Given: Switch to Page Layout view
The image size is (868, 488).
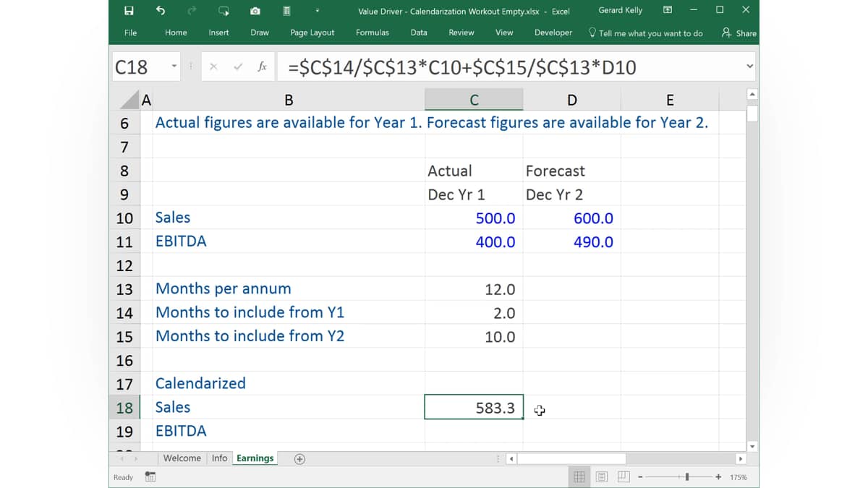Looking at the screenshot, I should pyautogui.click(x=601, y=477).
